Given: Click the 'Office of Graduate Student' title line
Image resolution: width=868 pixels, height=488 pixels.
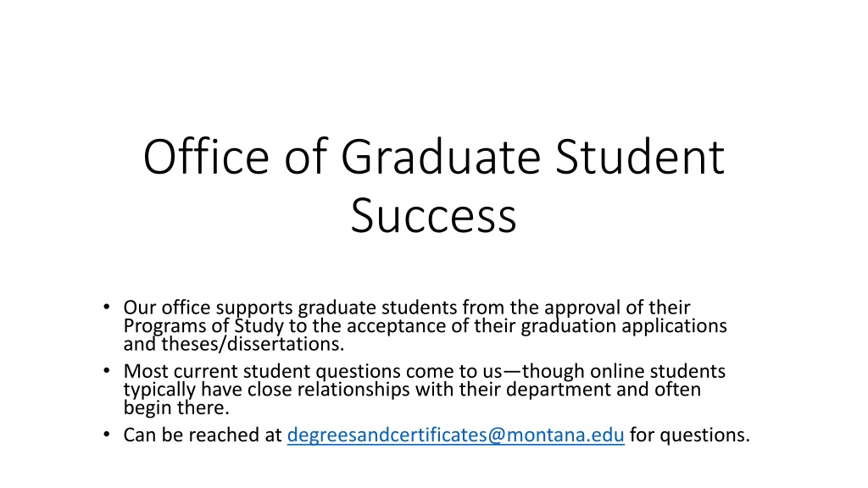Looking at the screenshot, I should click(433, 157).
